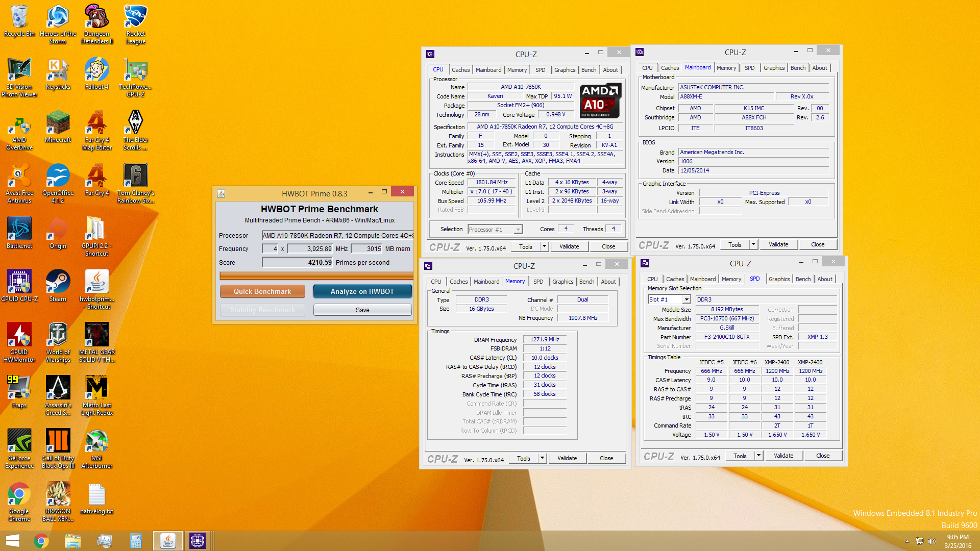Launch MSI Afterburner shortcut
The width and height of the screenshot is (980, 551).
point(96,449)
